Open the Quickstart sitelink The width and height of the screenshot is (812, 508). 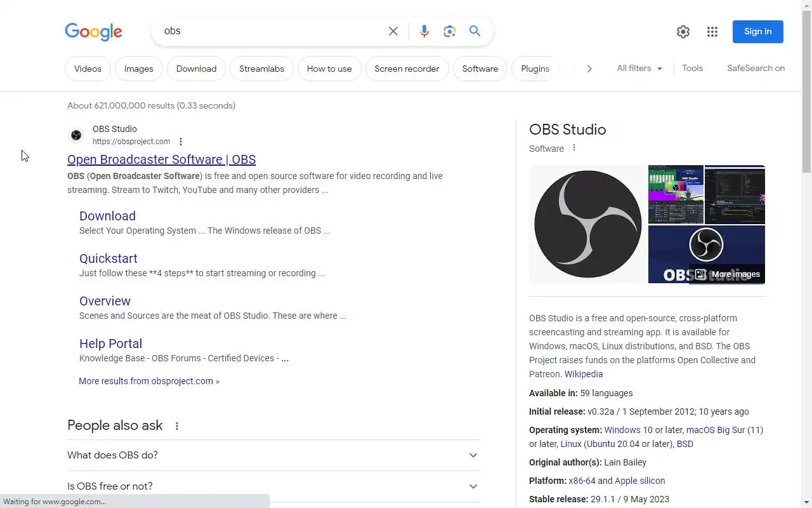coord(108,258)
